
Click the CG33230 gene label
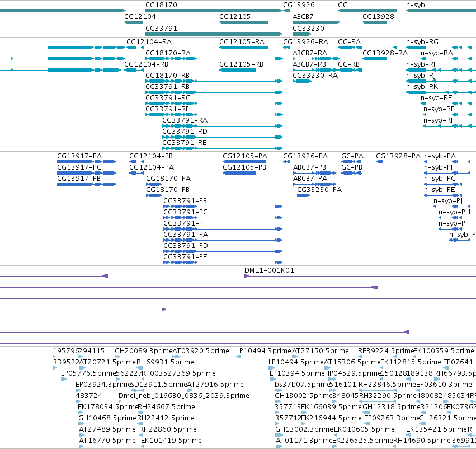(x=308, y=28)
